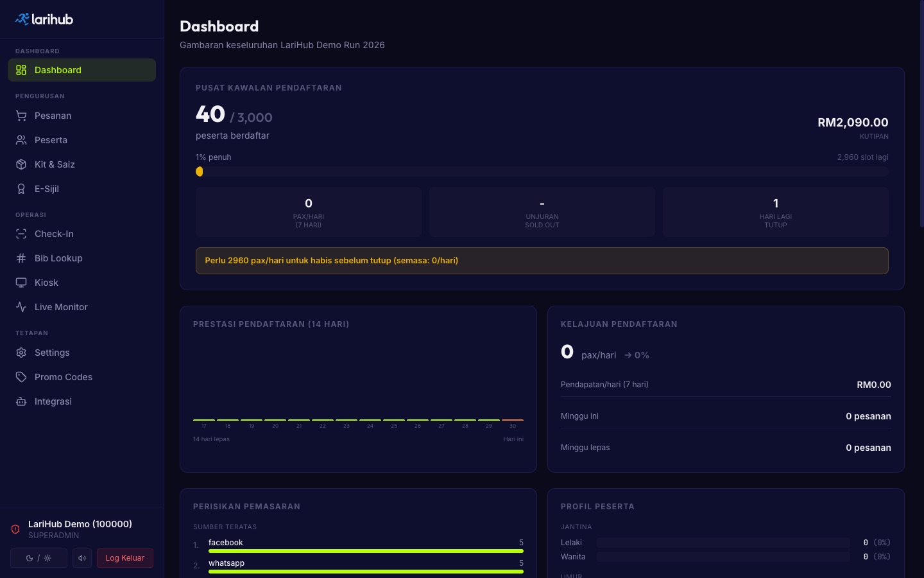Click the PAX/HARI (7 HARI) stat card

point(309,212)
